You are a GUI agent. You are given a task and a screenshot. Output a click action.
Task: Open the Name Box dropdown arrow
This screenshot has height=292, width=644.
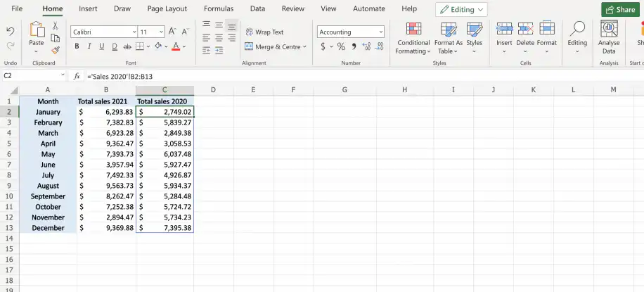pos(63,76)
